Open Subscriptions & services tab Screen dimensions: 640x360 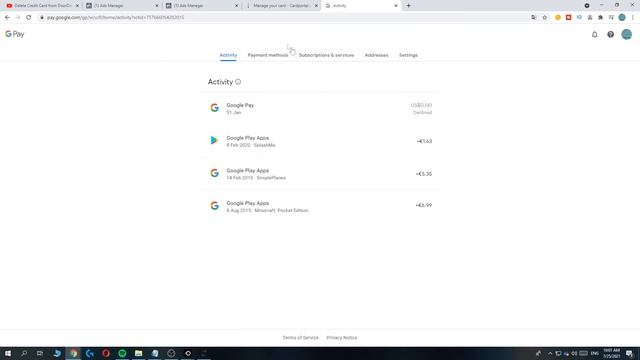pyautogui.click(x=326, y=55)
